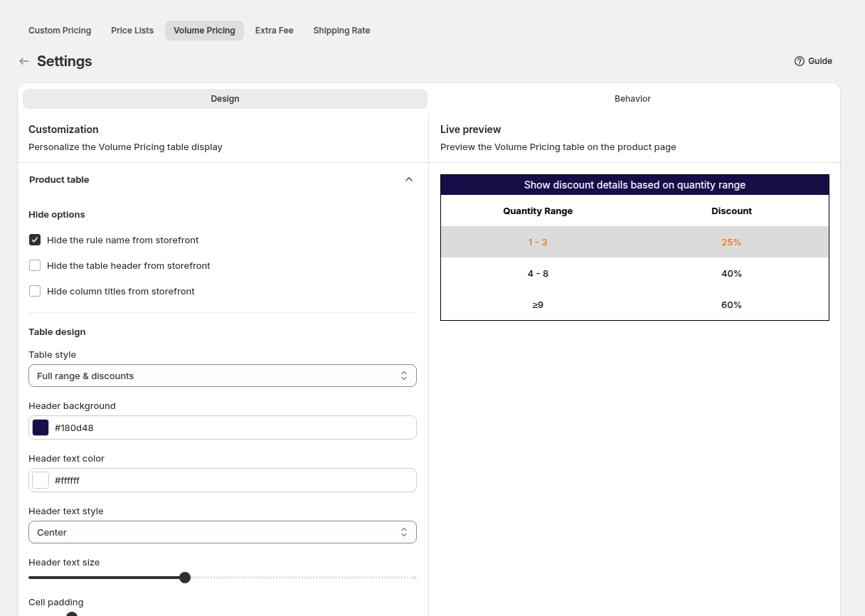Click the #ffffff header text color input
This screenshot has height=616, width=865.
223,480
